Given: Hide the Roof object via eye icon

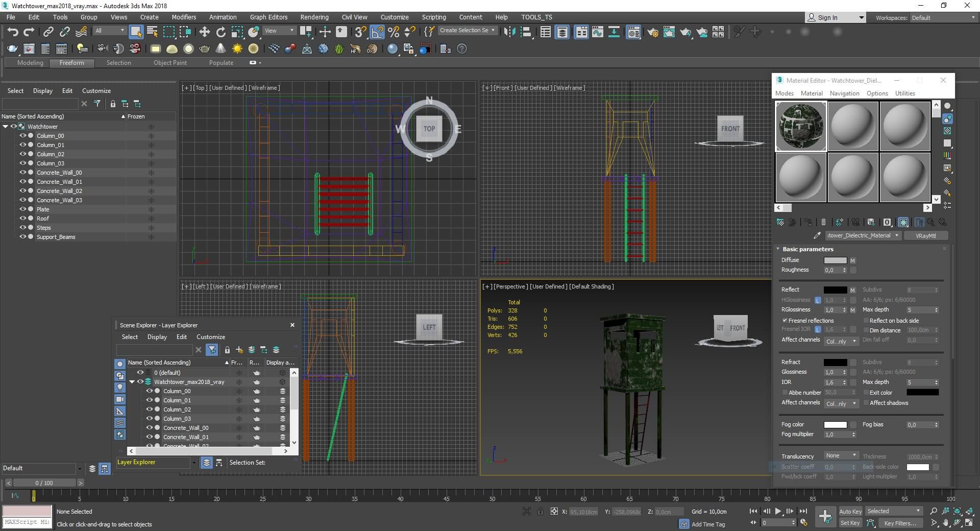Looking at the screenshot, I should click(x=22, y=219).
